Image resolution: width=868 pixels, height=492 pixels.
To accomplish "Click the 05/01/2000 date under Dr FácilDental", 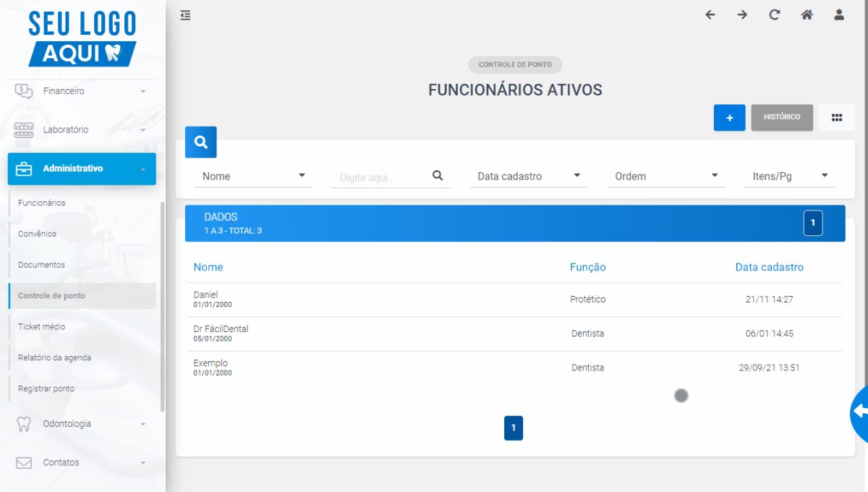I will tap(213, 339).
